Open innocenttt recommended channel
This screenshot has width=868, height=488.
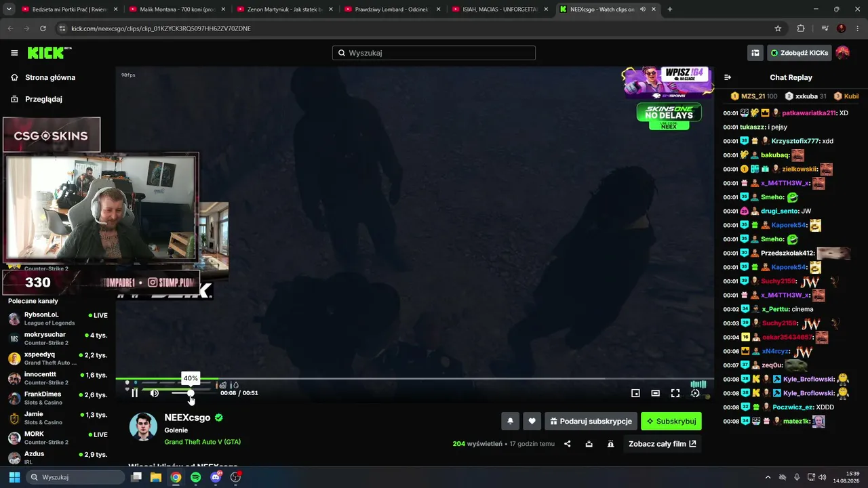pos(58,378)
